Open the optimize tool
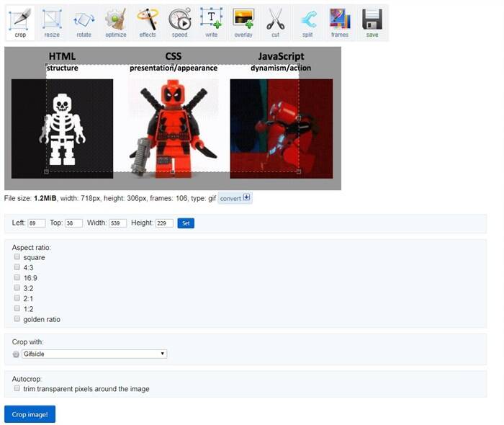504x425 pixels. [x=116, y=22]
